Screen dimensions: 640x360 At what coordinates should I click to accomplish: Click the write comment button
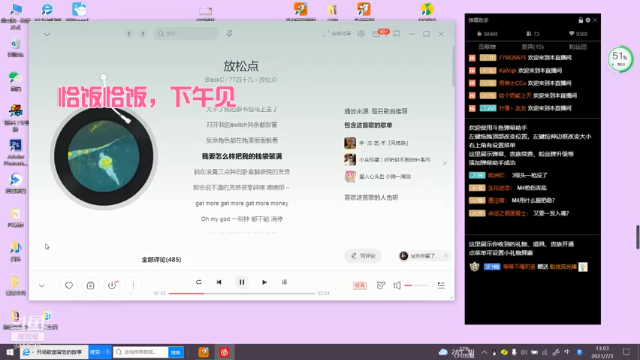tap(363, 256)
